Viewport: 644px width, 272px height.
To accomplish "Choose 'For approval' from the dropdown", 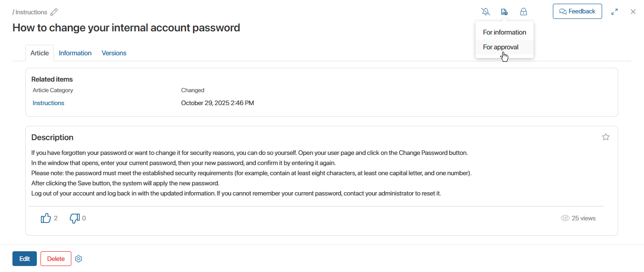I will pos(500,47).
